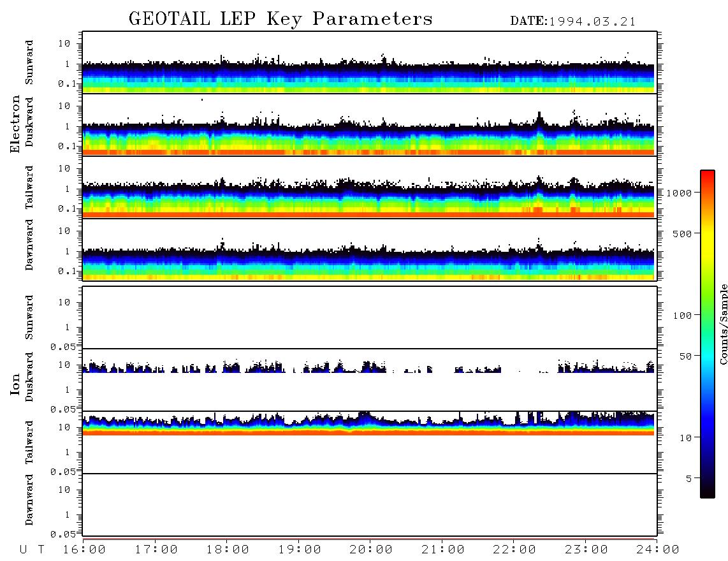Click the empty Ion Sunward plot panel

coord(370,317)
